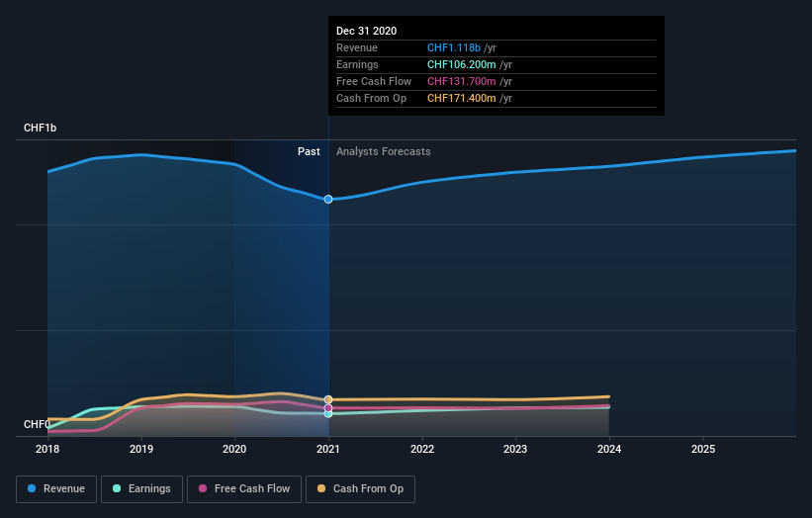Click the Analysts Forecasts label
This screenshot has height=518, width=812.
(x=383, y=151)
